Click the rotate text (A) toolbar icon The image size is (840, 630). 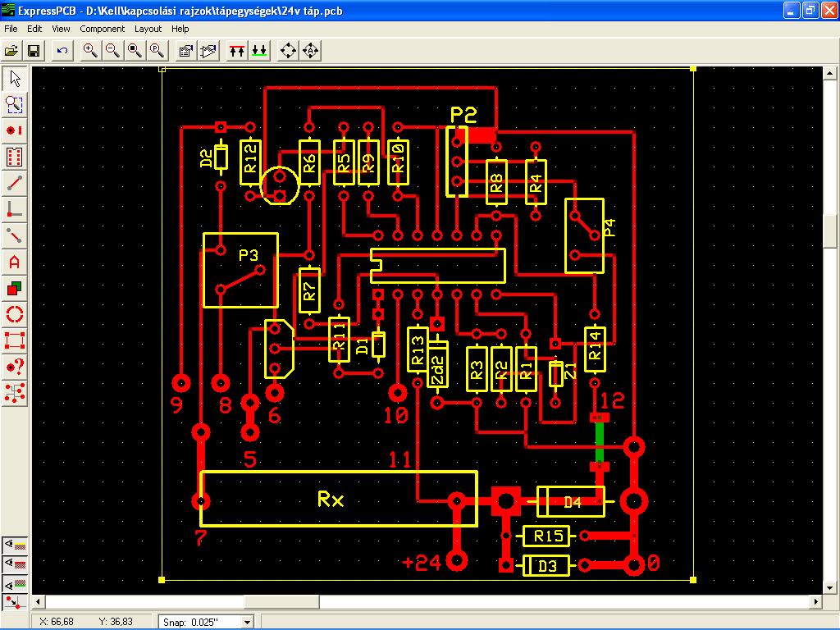tap(311, 51)
